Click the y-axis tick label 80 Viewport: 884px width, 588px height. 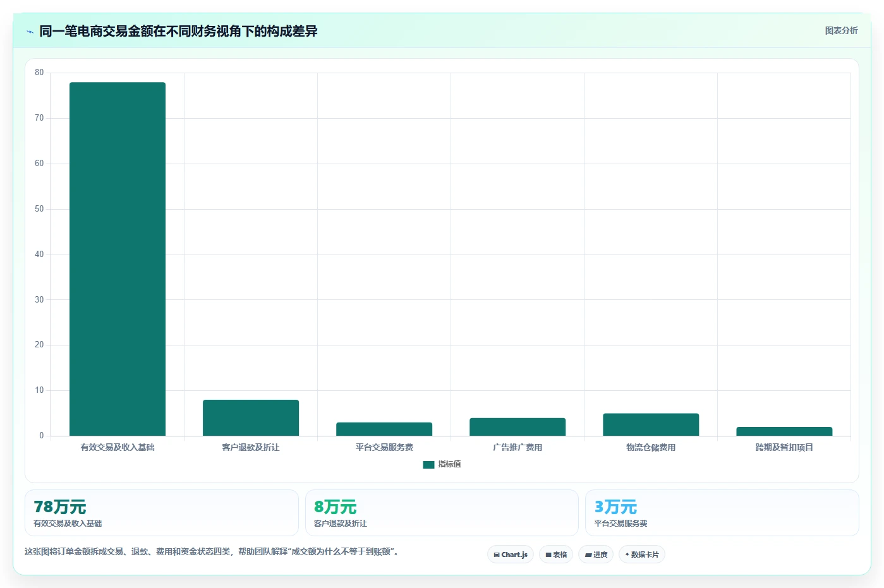pyautogui.click(x=39, y=73)
